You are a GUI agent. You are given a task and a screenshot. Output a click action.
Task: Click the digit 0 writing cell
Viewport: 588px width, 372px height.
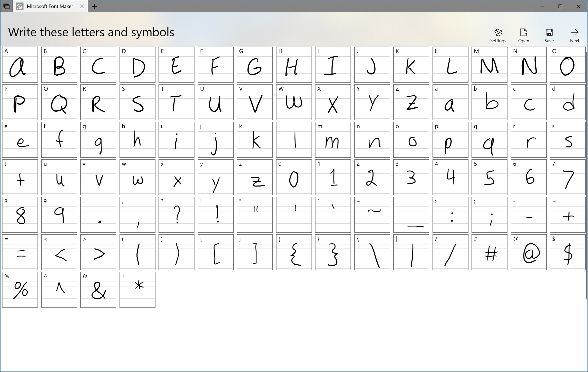point(294,177)
